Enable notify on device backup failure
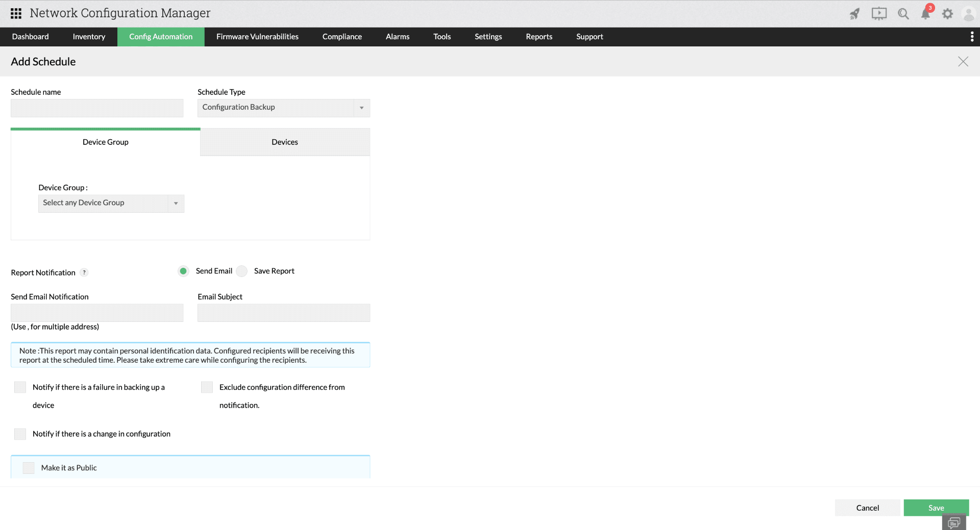Viewport: 980px width, 530px height. [x=20, y=387]
